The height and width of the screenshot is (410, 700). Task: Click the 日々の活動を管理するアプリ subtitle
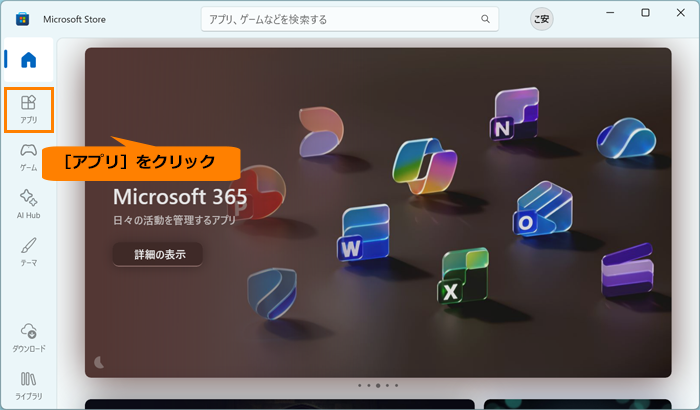click(174, 220)
